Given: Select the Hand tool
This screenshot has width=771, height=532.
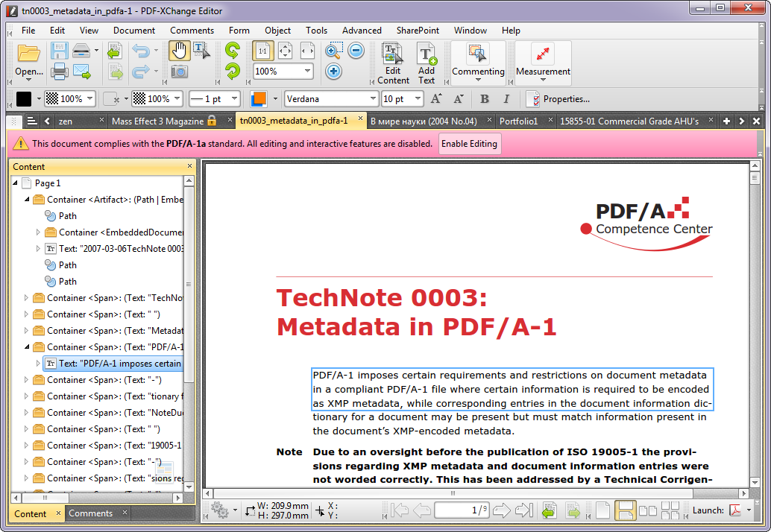Looking at the screenshot, I should click(179, 51).
